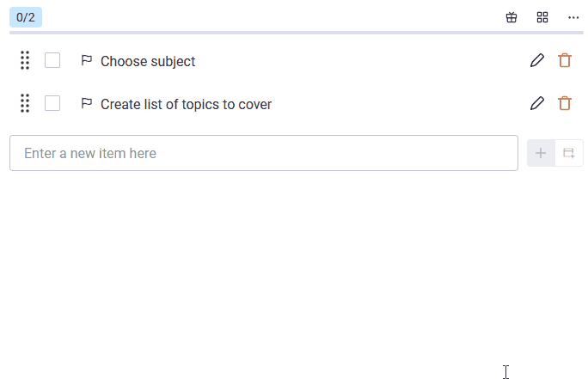Tick 'Create list of topics to cover' checkbox

(x=52, y=103)
